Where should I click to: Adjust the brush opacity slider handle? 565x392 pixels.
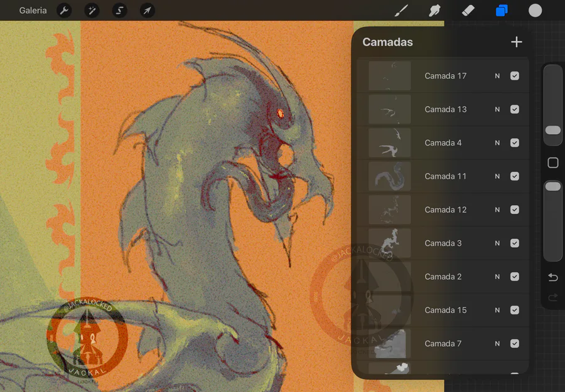tap(553, 186)
